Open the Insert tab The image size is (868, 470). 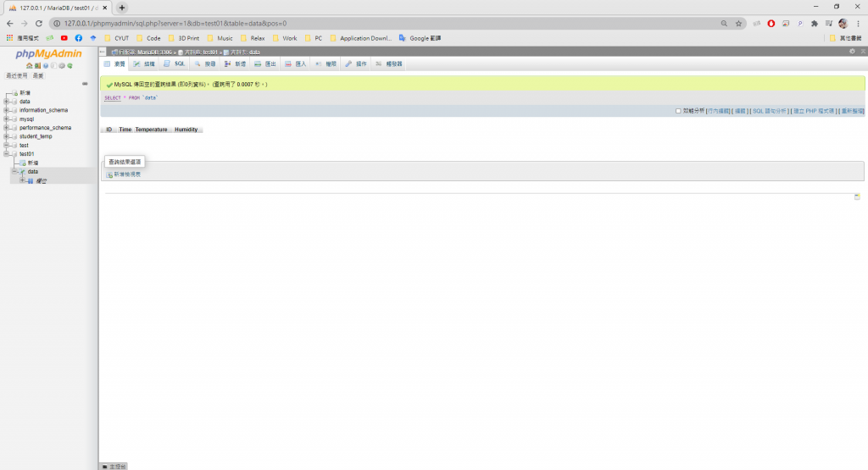coord(236,64)
